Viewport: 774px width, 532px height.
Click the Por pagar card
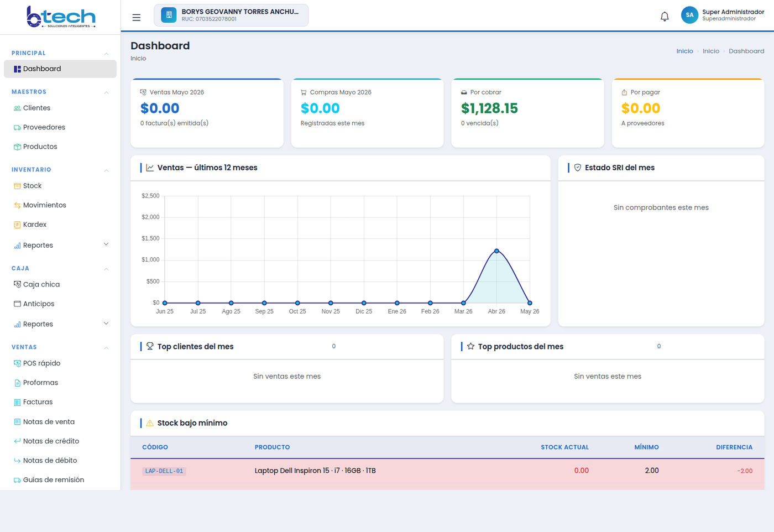(x=688, y=113)
